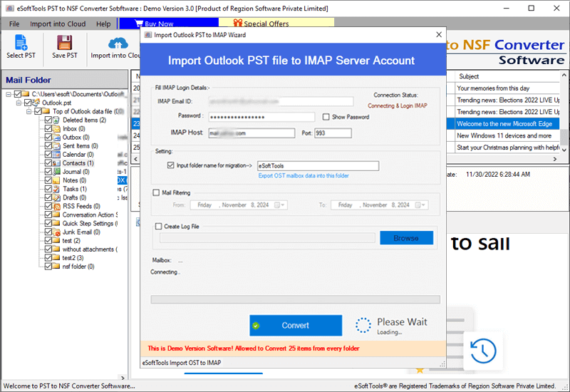Collapse the C:\Users\esoft root tree node
Viewport: 570px width, 392px height.
(9, 94)
